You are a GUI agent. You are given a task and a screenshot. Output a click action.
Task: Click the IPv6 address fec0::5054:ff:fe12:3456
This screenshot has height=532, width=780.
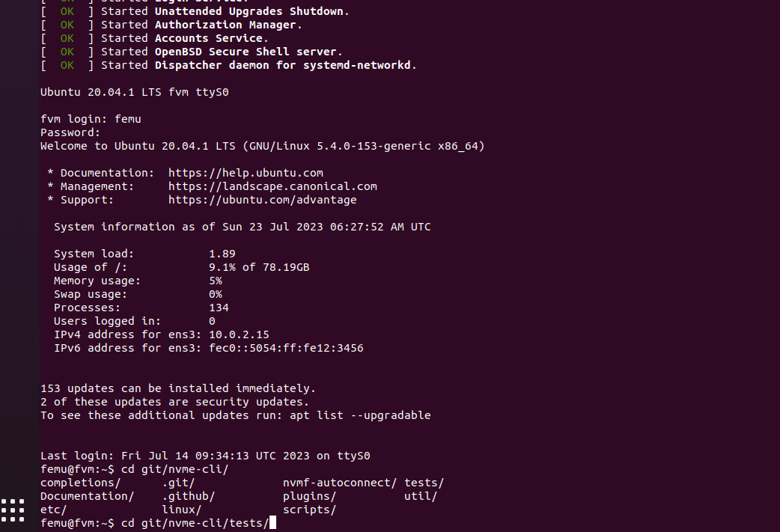pos(286,348)
